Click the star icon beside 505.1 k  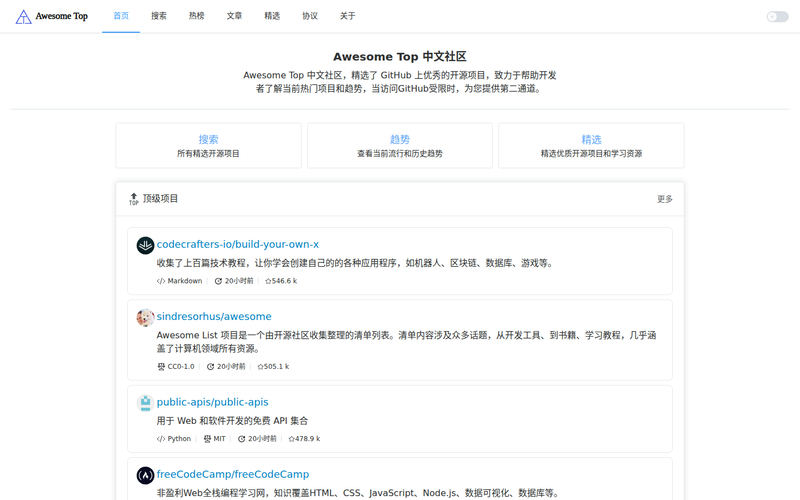tap(260, 366)
